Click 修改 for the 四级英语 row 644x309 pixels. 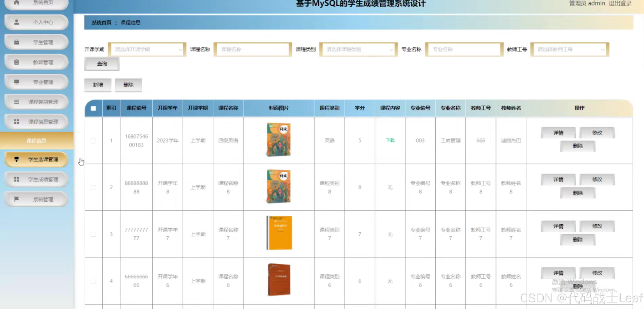tap(597, 133)
